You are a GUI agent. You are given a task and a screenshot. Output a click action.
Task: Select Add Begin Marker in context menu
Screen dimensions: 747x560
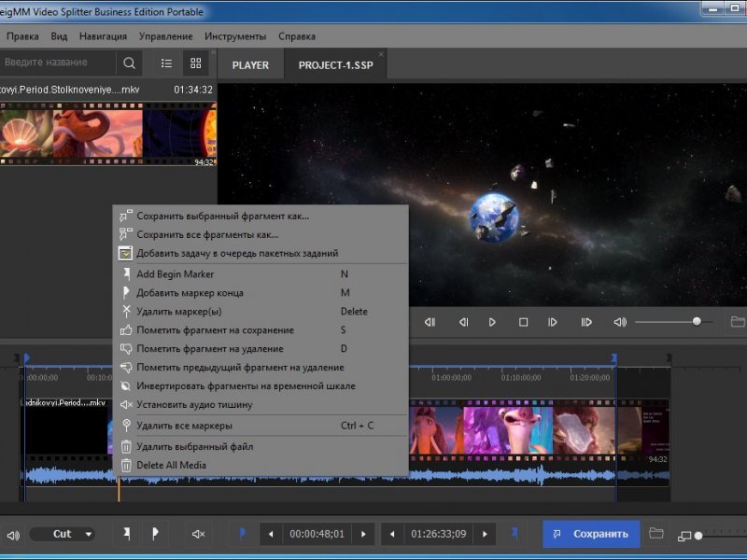click(261, 273)
